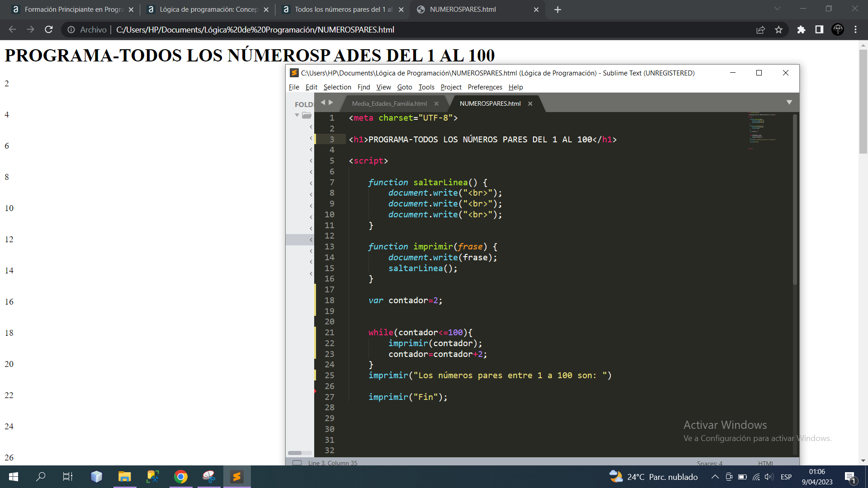This screenshot has height=488, width=868.
Task: Go to next tab with right arrow
Action: pos(331,103)
